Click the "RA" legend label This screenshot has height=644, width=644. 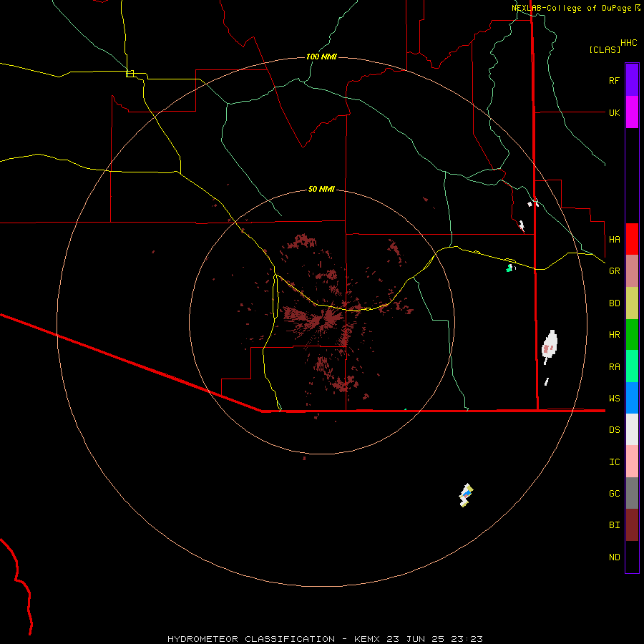[x=614, y=367]
